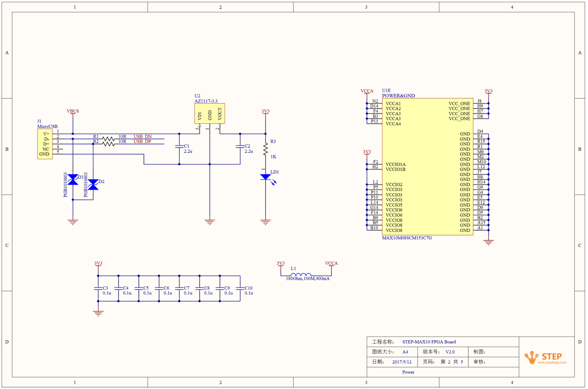Select the C10 capacitor symbol
Screen dimensions: 588x389
(x=240, y=288)
